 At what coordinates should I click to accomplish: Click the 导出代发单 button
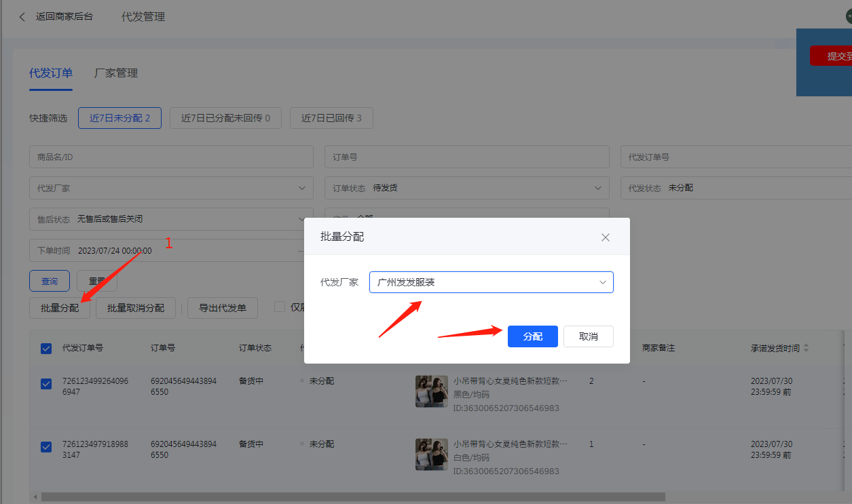(223, 308)
